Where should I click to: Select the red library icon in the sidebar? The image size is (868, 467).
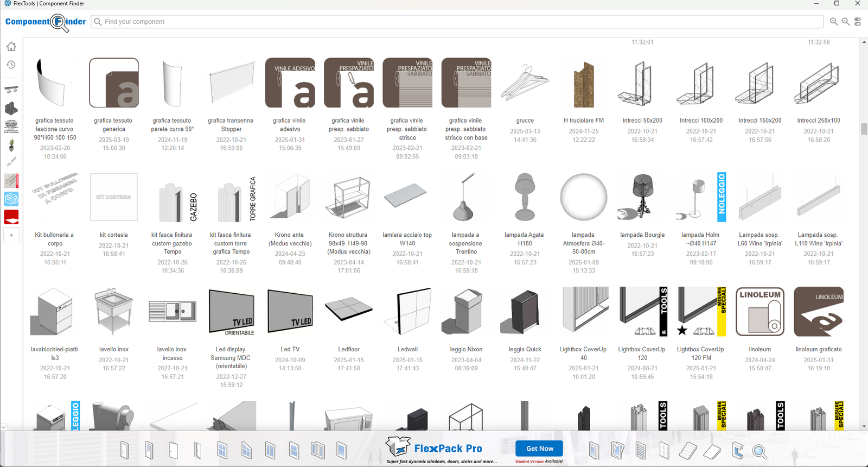(11, 217)
